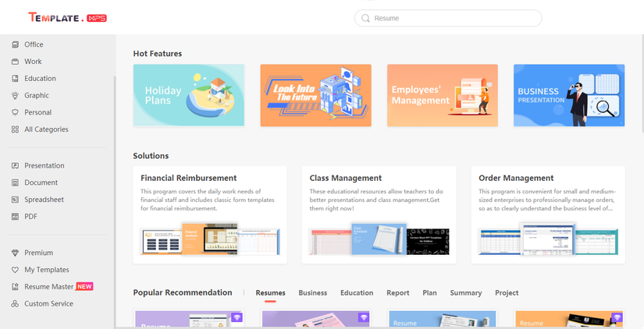The height and width of the screenshot is (329, 644).
Task: Open the Holiday Plans feature banner
Action: click(x=189, y=95)
